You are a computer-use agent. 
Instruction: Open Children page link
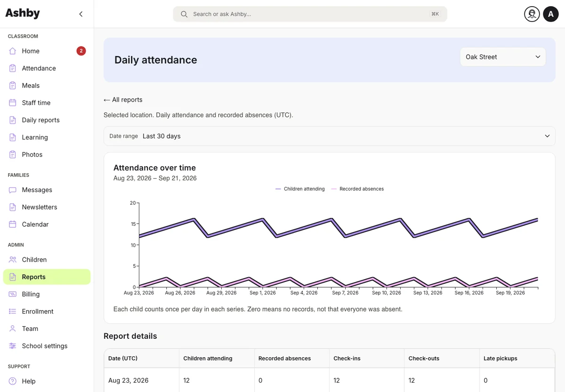[x=47, y=260]
